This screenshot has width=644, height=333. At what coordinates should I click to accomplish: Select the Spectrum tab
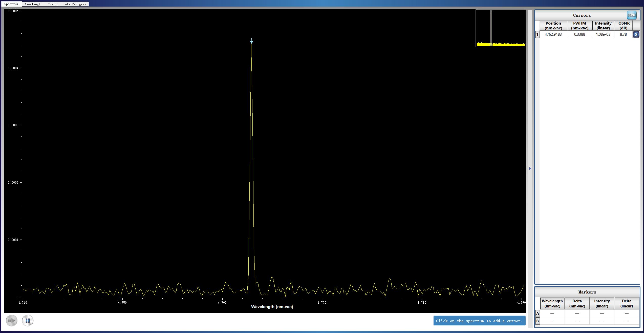pos(11,4)
